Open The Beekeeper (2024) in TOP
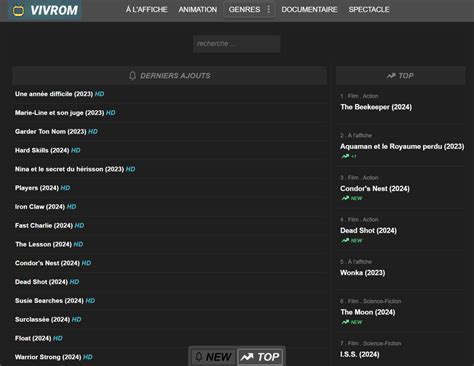 pyautogui.click(x=376, y=107)
